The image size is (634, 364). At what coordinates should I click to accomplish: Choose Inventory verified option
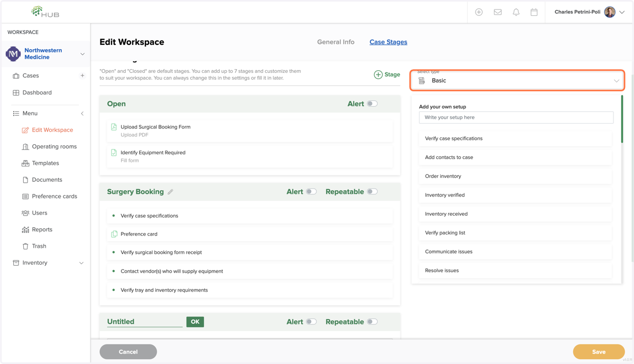tap(515, 195)
